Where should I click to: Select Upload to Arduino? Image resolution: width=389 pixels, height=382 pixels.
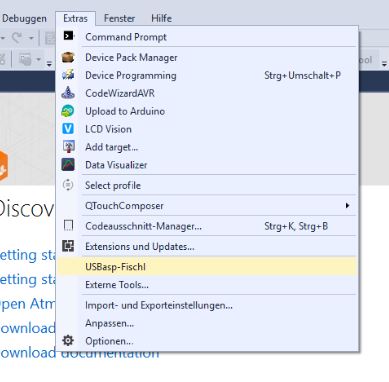click(x=207, y=111)
